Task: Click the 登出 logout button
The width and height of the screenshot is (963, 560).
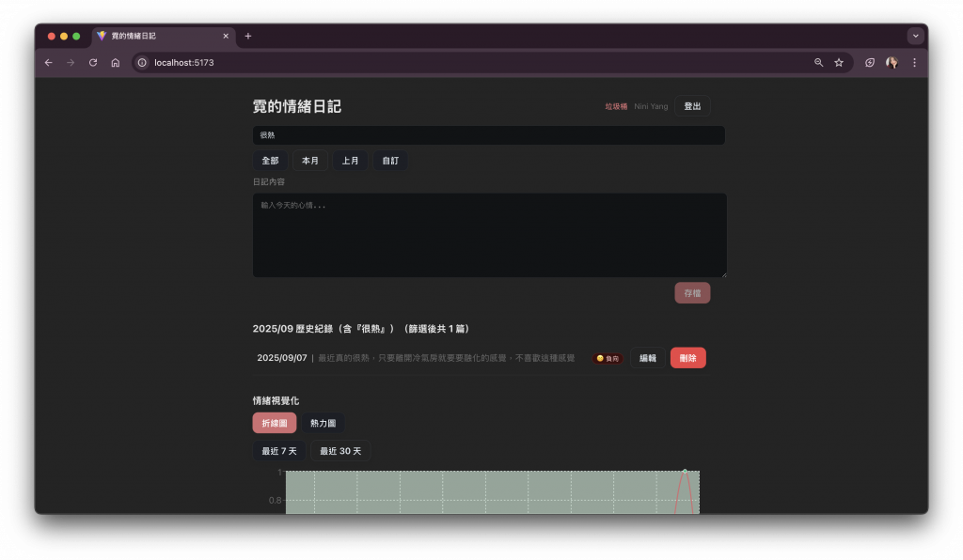Action: 692,106
